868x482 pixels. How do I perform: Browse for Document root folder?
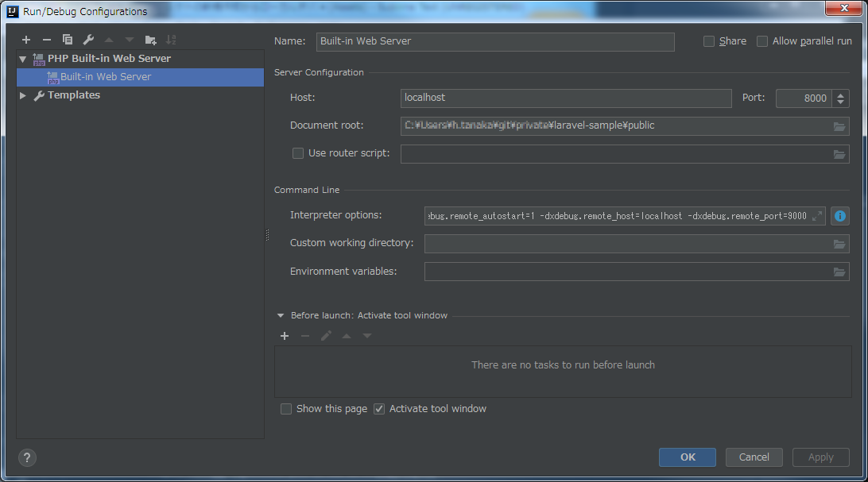point(839,126)
